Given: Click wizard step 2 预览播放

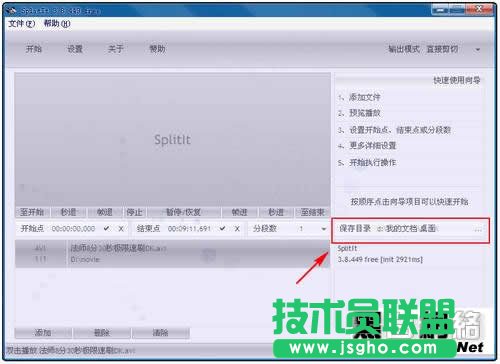Looking at the screenshot, I should point(359,113).
